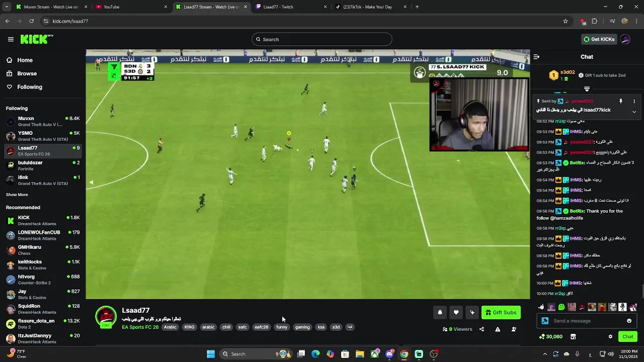Open fissure_dota_en recommended channel
This screenshot has height=362, width=644.
43,324
